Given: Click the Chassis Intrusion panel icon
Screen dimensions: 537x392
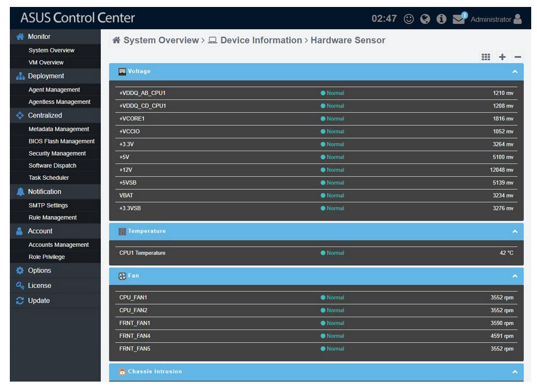Looking at the screenshot, I should pyautogui.click(x=122, y=372).
